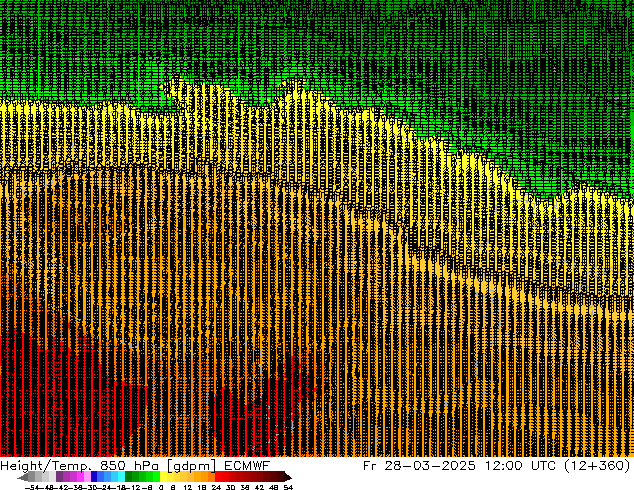Click the legend value label '0'
Viewport: 634px width, 490px height.
tap(161, 488)
